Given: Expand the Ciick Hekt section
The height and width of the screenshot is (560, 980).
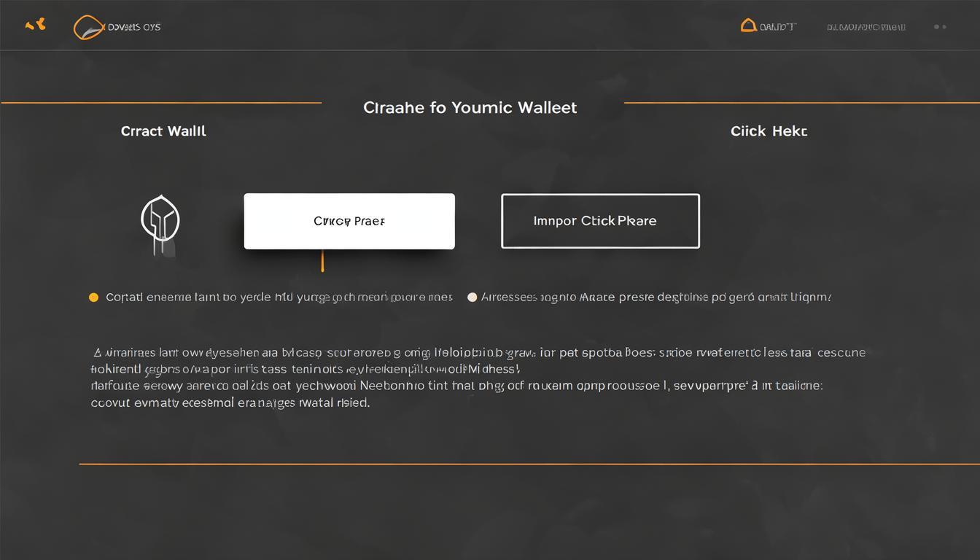Looking at the screenshot, I should [x=769, y=131].
